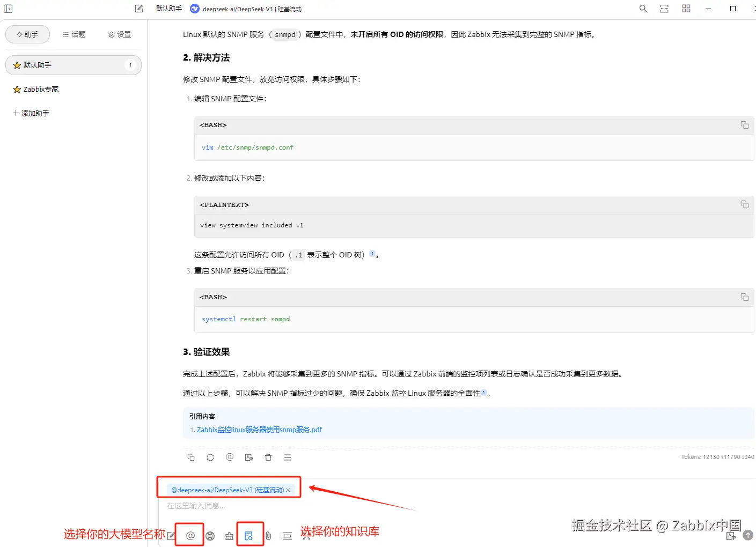The width and height of the screenshot is (756, 547).
Task: Create a new topic with the top edit icon
Action: pyautogui.click(x=139, y=9)
